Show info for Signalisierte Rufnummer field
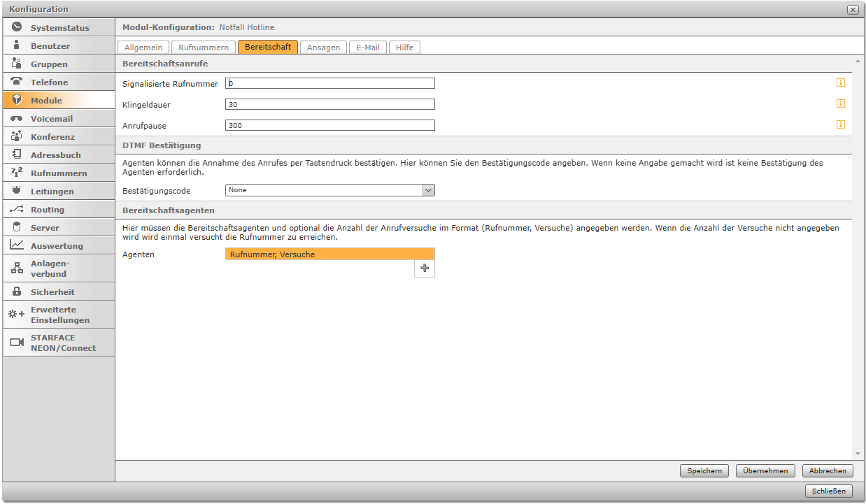This screenshot has height=504, width=866. click(840, 83)
